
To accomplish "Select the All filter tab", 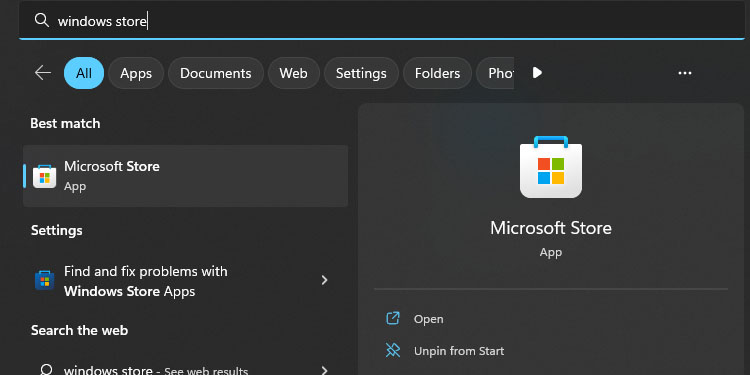I will 84,73.
